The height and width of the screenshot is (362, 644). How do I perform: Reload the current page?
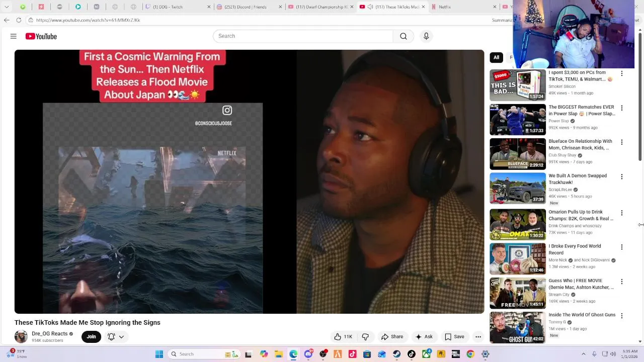[19, 20]
